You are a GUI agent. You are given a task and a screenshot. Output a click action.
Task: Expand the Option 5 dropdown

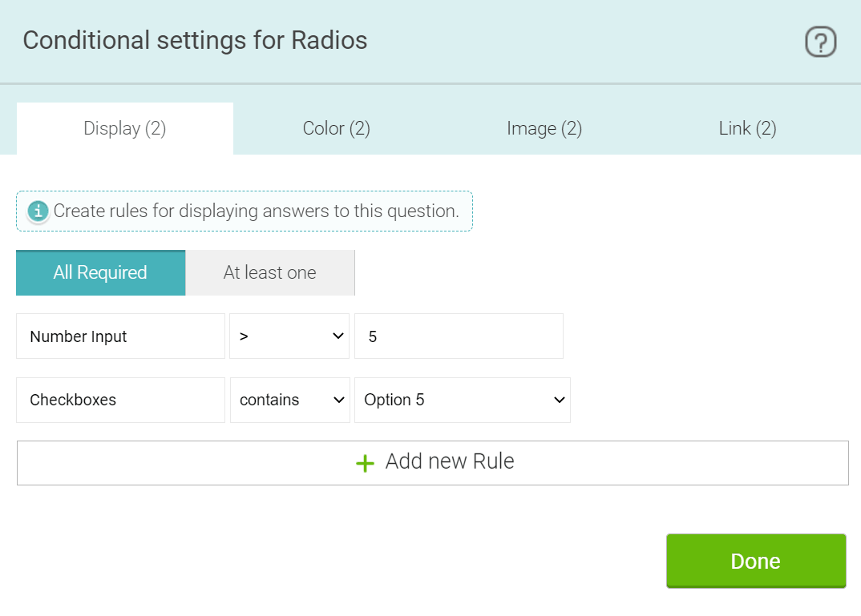click(x=463, y=400)
